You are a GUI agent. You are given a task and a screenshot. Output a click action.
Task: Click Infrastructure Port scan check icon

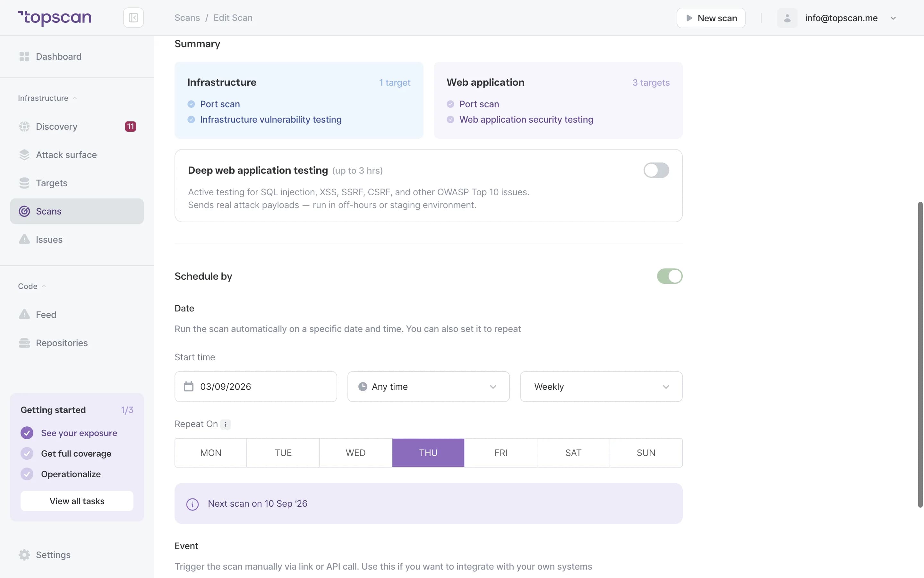191,104
